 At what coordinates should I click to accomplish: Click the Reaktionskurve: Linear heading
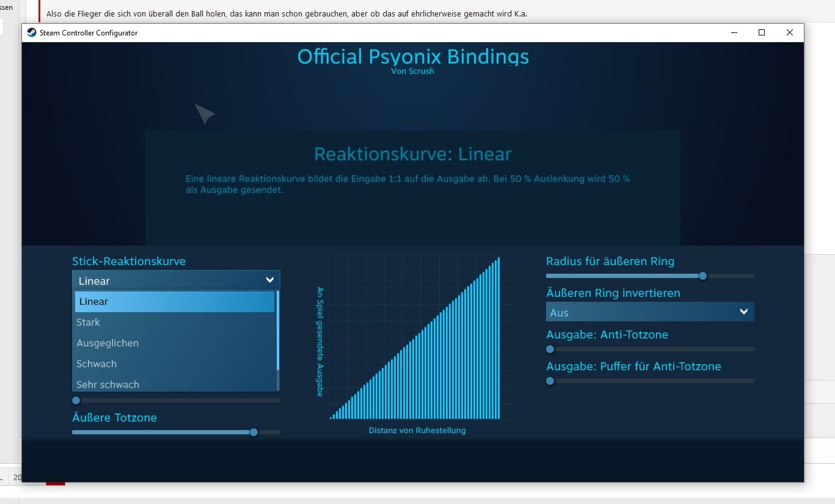tap(413, 154)
